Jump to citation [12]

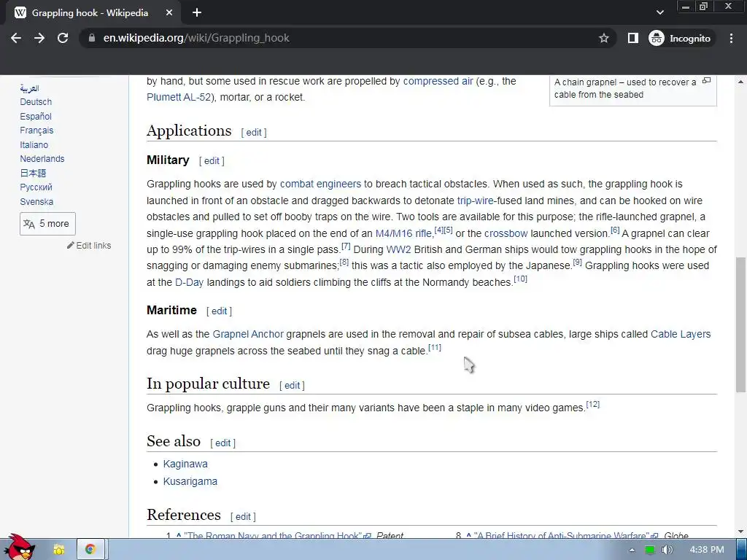click(592, 404)
